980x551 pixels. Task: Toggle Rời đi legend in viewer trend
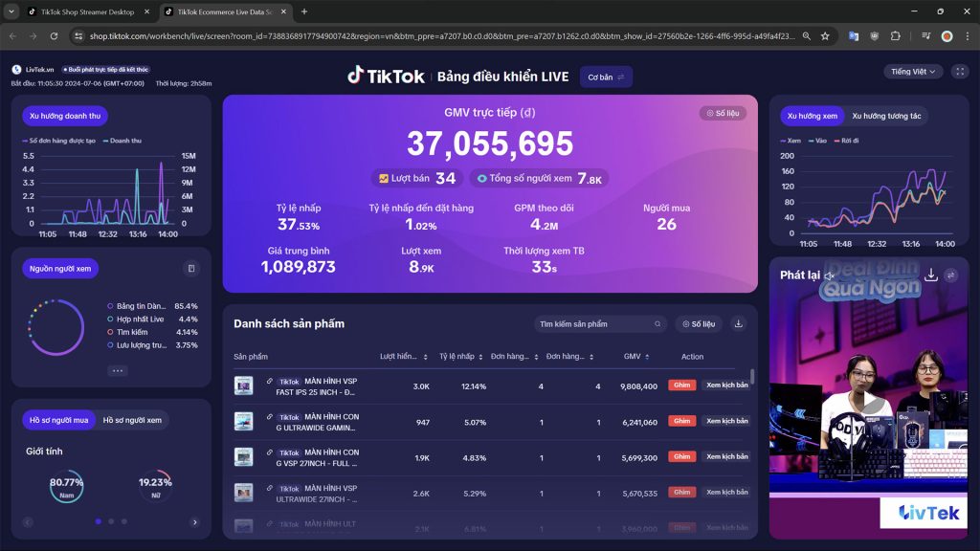coord(846,141)
